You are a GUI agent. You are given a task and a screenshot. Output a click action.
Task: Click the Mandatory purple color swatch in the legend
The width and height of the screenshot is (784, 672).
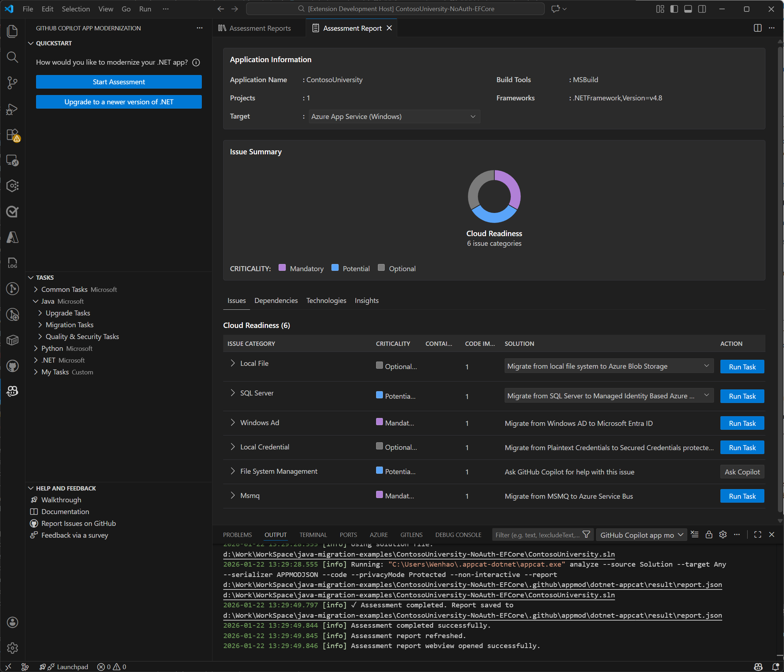coord(282,268)
